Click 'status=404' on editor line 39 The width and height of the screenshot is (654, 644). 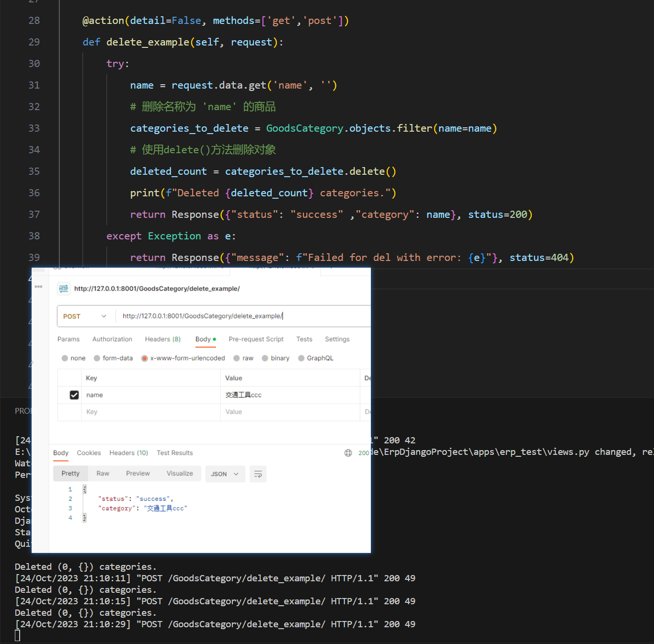tap(539, 258)
